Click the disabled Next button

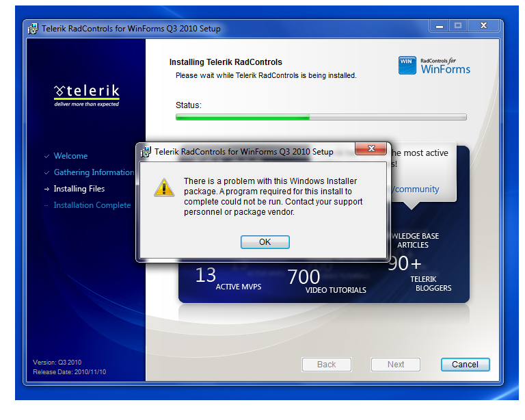pos(395,365)
